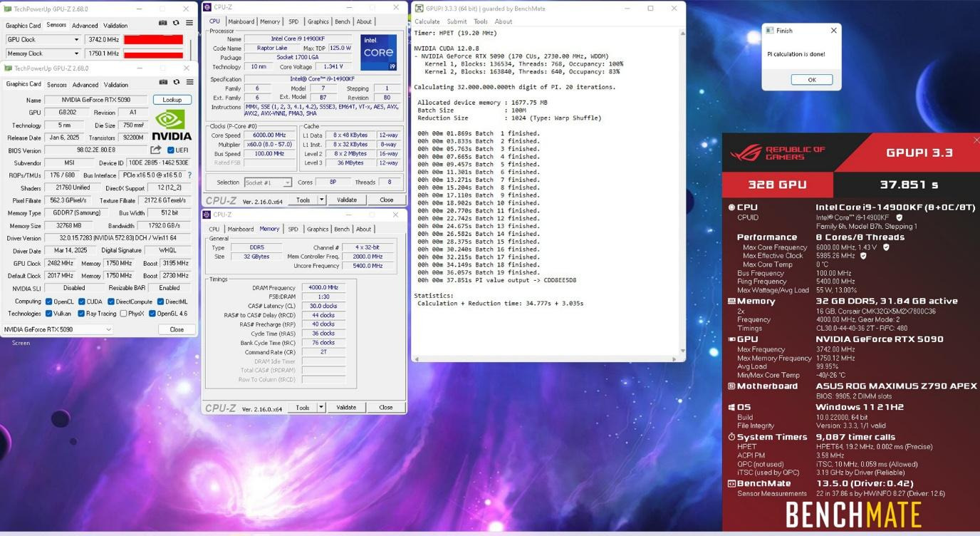Click the camera icon in the sensors window
Screen dimensions: 980x536
pyautogui.click(x=164, y=22)
